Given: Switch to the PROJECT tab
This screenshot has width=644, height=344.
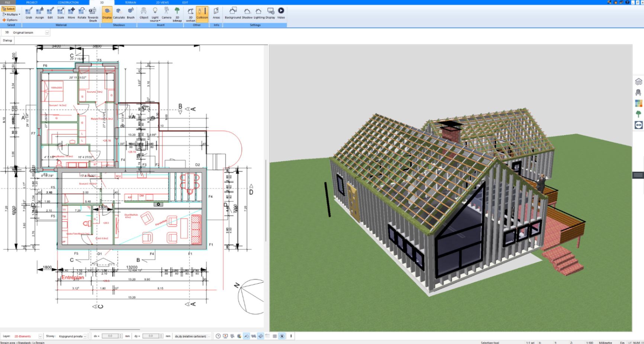Looking at the screenshot, I should [x=32, y=2].
